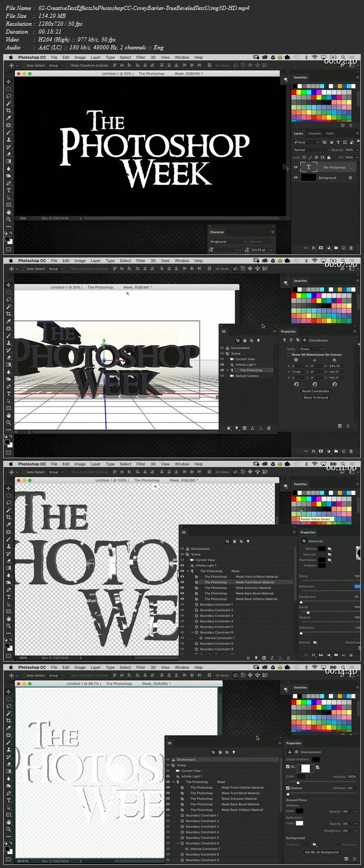
Task: Click the 66.67% zoom status field
Action: pos(23,861)
